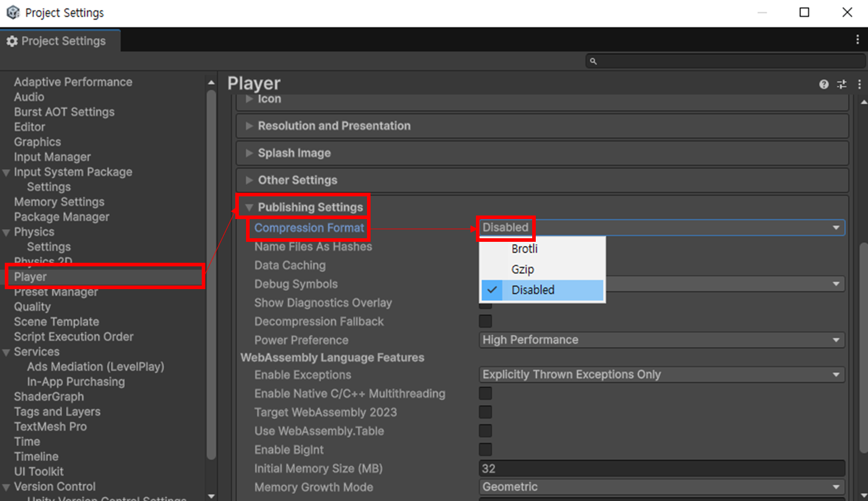
Task: Click the Show Diagnostics Overlay label
Action: pos(323,303)
